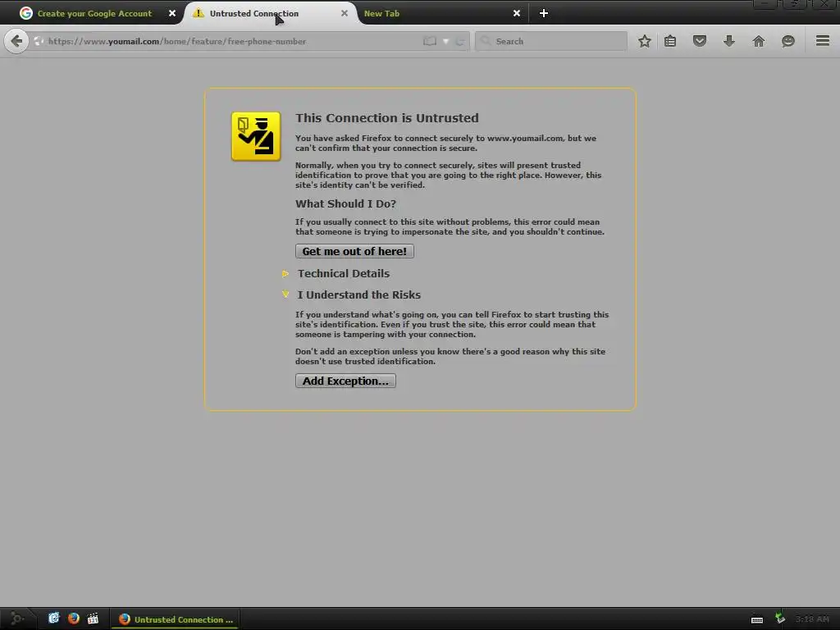The width and height of the screenshot is (840, 630).
Task: Click Google favicon on first tab
Action: click(x=26, y=13)
